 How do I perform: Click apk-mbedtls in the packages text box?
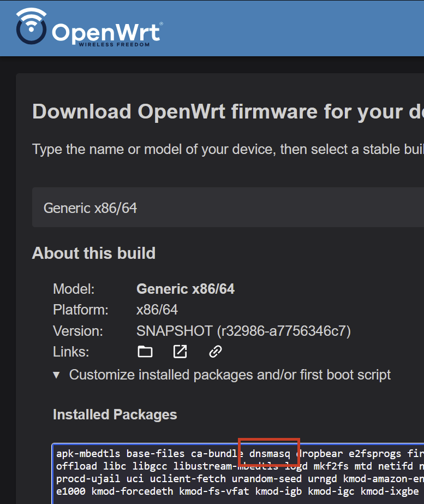pyautogui.click(x=88, y=453)
